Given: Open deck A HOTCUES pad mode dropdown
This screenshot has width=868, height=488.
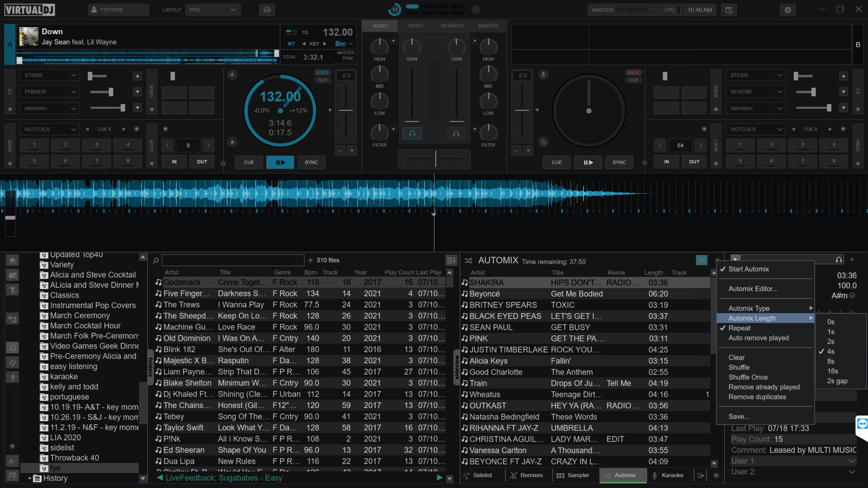Looking at the screenshot, I should (49, 129).
